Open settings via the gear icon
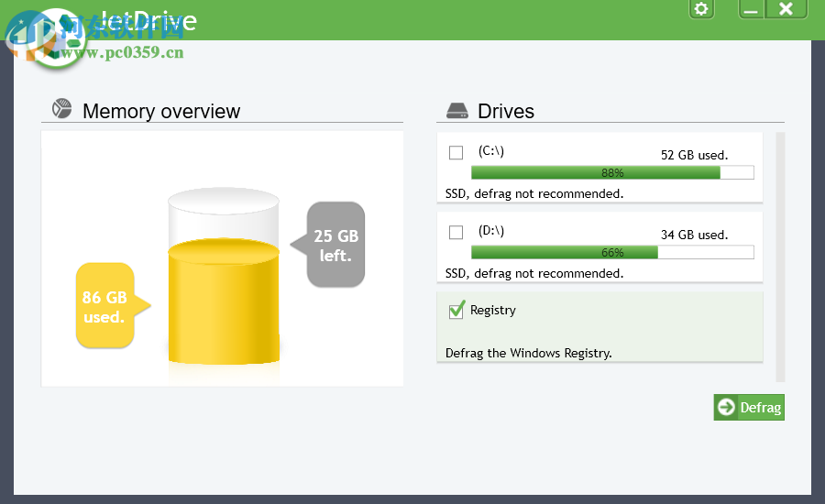Image resolution: width=825 pixels, height=504 pixels. [x=701, y=9]
